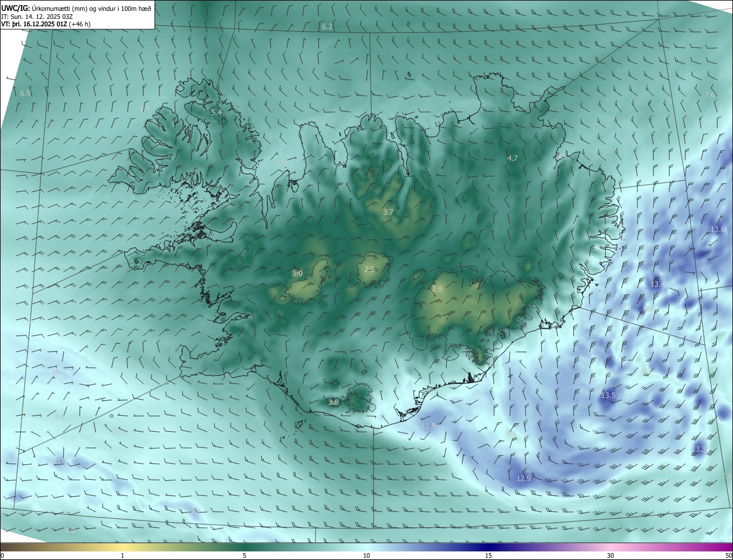Image resolution: width=733 pixels, height=560 pixels.
Task: Click the 5 tick on the color scale
Action: coord(245,555)
